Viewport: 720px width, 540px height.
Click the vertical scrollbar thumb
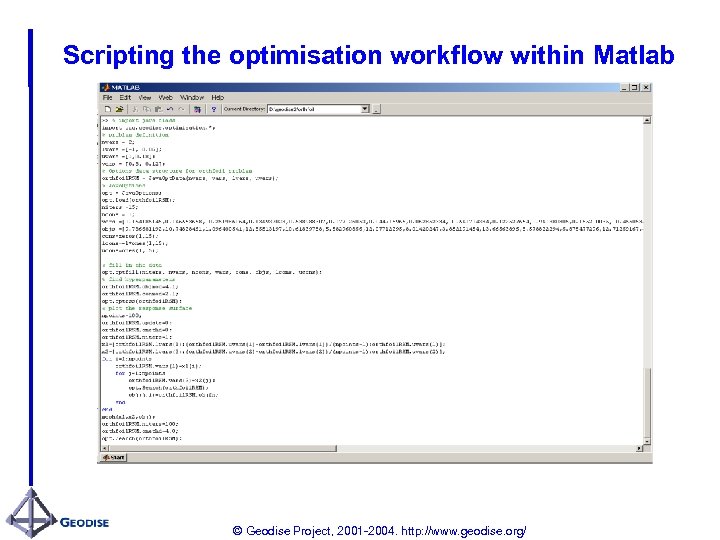click(x=647, y=402)
